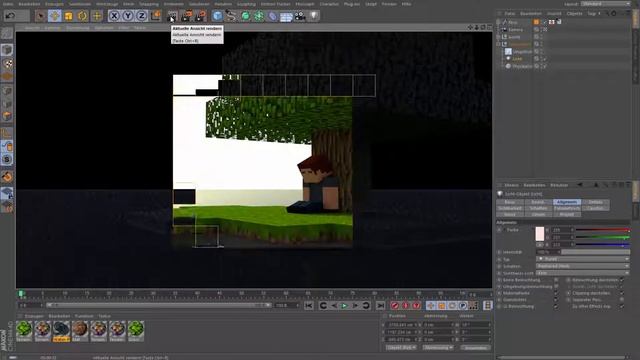
Task: Collapse the orange highlighted group object
Action: point(498,44)
